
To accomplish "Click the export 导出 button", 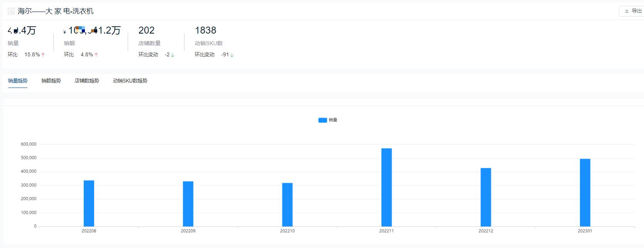I will coord(632,11).
